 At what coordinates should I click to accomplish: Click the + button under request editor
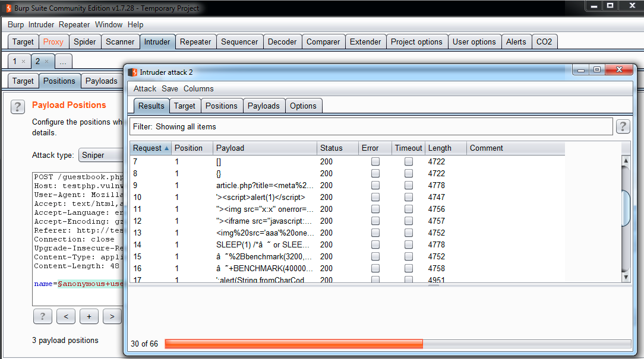[x=89, y=316]
